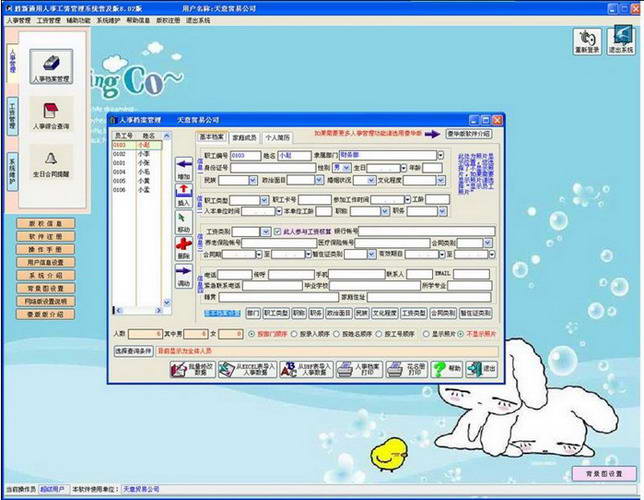This screenshot has height=500, width=644.
Task: Click the 移动 cursor button
Action: coord(184,222)
